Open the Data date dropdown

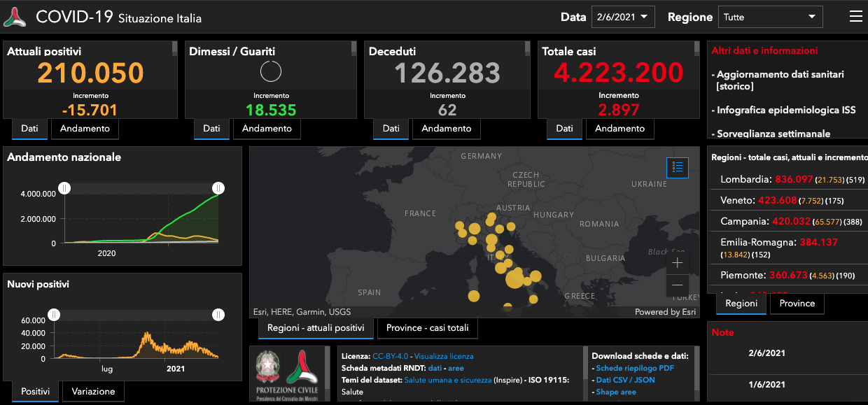[x=622, y=17]
